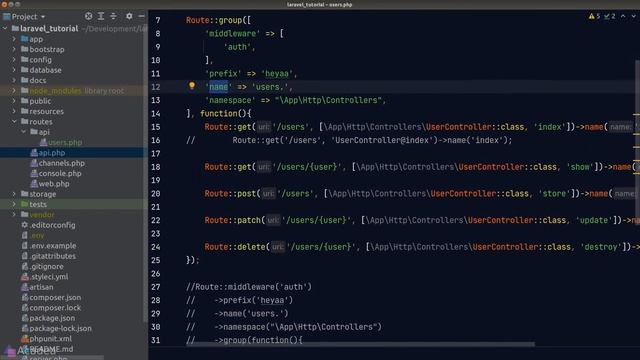
Task: Click 'auth' middleware string on line 9
Action: [x=237, y=47]
